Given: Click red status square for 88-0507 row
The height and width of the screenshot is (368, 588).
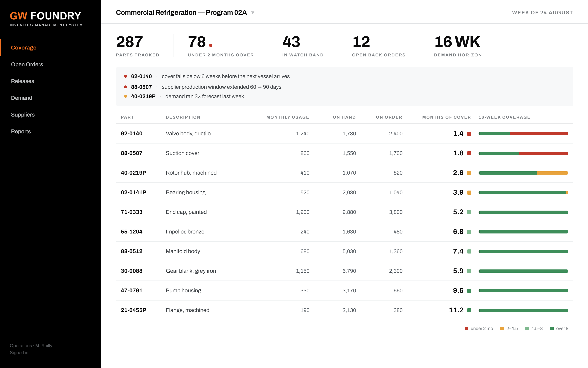Looking at the screenshot, I should [469, 153].
